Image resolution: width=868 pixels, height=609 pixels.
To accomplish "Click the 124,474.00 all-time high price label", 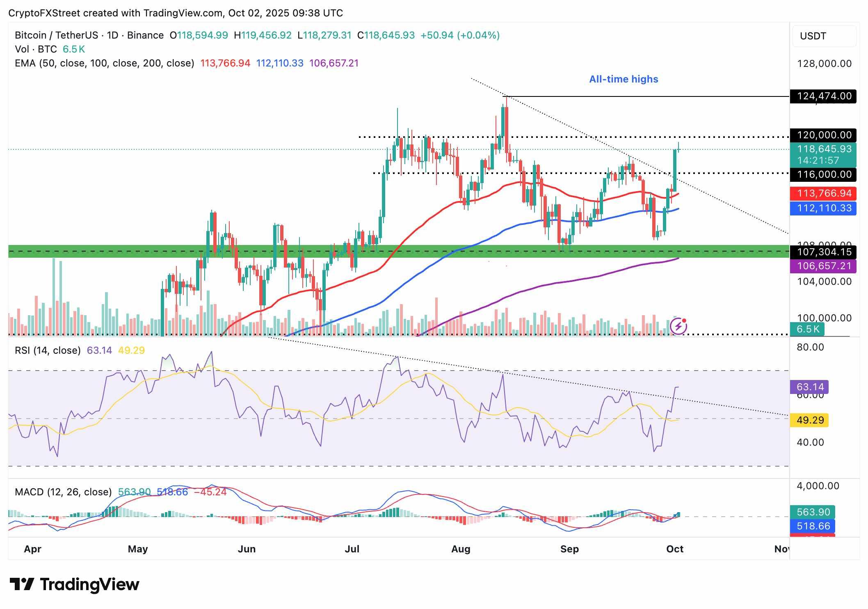I will [x=824, y=96].
